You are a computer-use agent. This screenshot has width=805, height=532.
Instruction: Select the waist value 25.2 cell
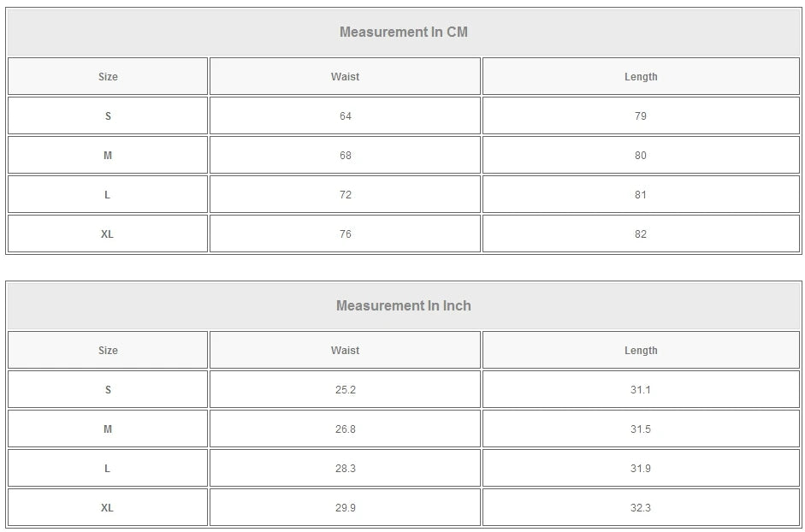(345, 390)
